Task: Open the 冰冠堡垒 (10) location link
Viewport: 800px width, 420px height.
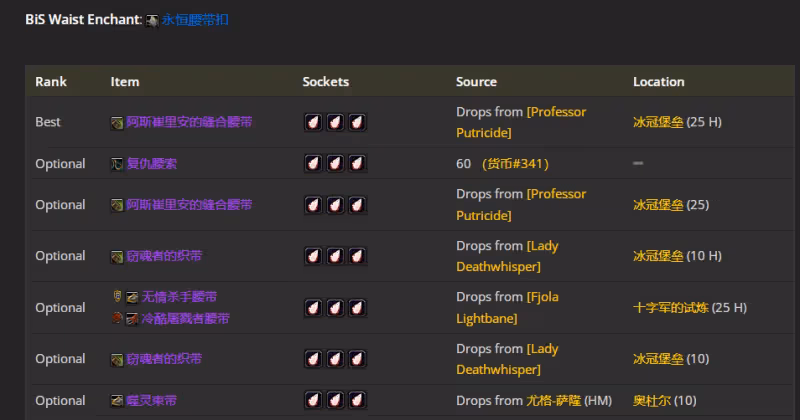Action: coord(658,359)
